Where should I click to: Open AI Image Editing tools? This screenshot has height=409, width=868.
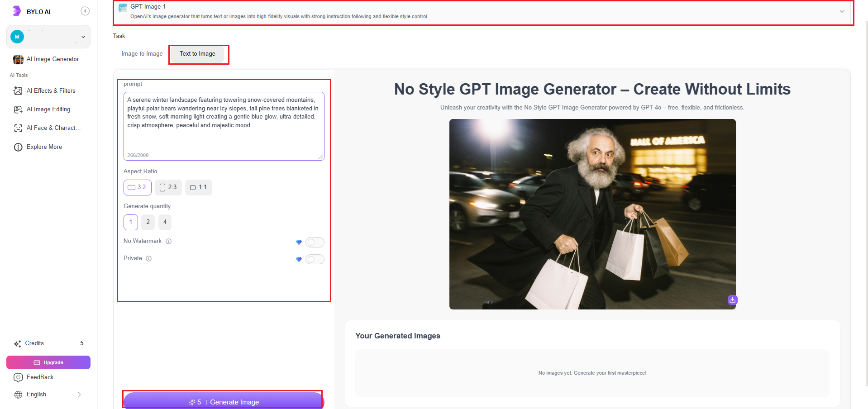click(51, 109)
